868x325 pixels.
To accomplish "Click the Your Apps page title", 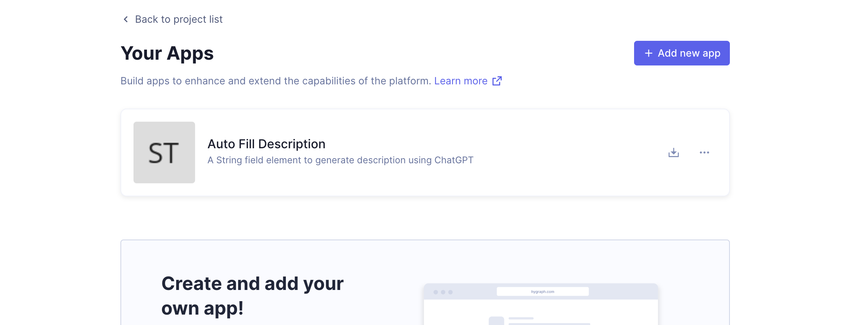I will (167, 53).
